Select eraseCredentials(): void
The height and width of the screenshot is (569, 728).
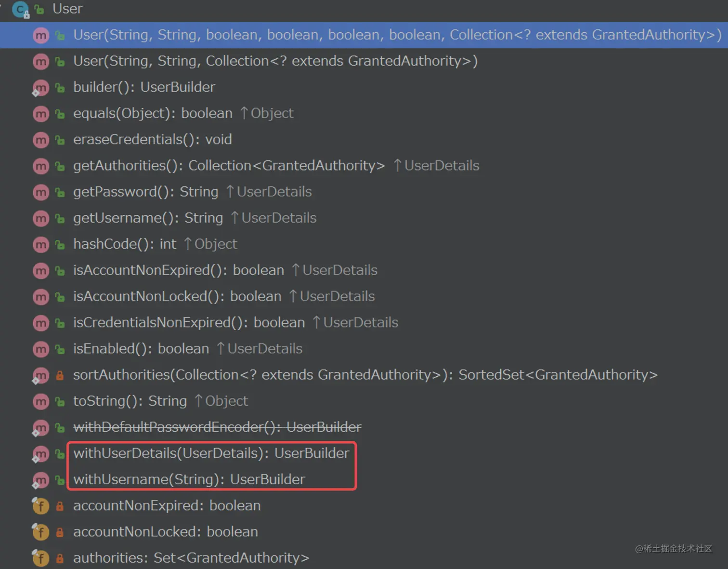(x=153, y=139)
